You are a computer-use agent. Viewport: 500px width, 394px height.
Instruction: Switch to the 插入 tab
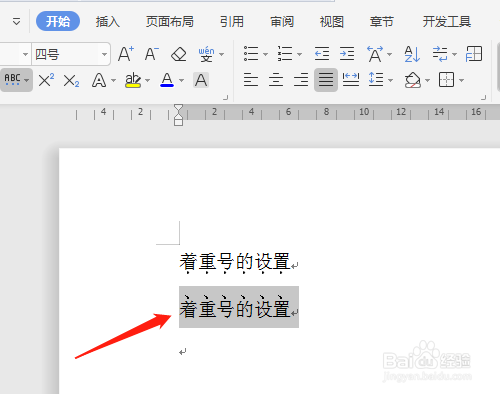pos(107,22)
